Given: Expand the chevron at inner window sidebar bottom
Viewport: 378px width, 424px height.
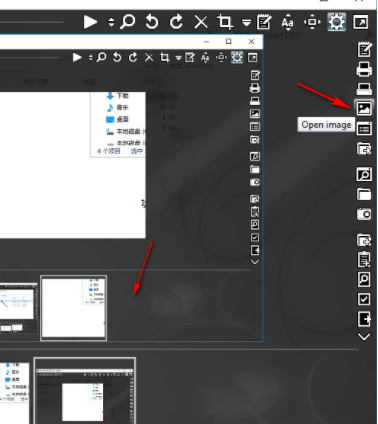Looking at the screenshot, I should click(x=255, y=262).
